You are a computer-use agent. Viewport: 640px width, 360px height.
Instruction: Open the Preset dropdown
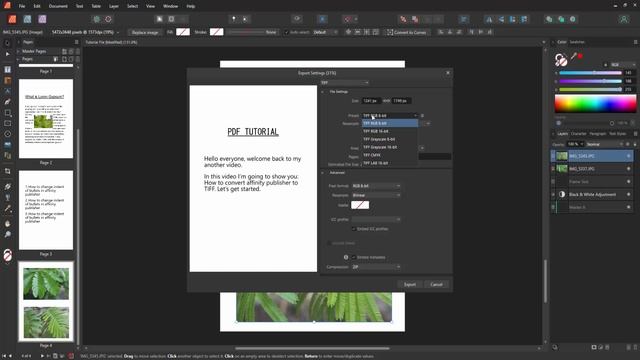coord(390,116)
